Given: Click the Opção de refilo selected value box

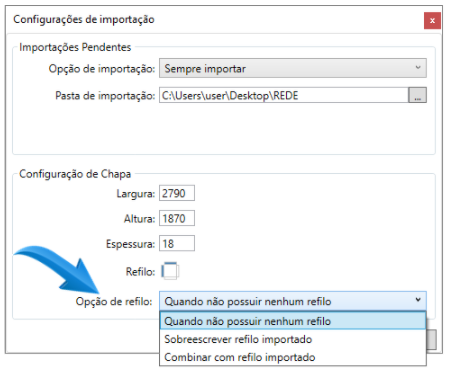Looking at the screenshot, I should tap(293, 301).
